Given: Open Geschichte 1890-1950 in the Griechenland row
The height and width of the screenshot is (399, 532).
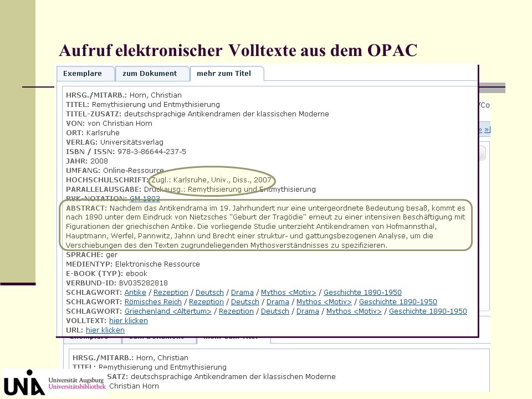Looking at the screenshot, I should pyautogui.click(x=428, y=311).
